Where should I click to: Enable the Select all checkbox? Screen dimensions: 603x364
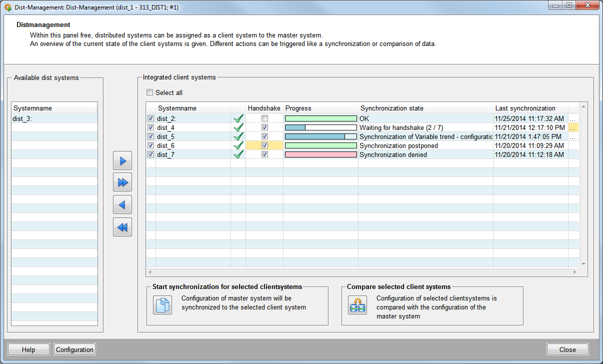click(149, 92)
